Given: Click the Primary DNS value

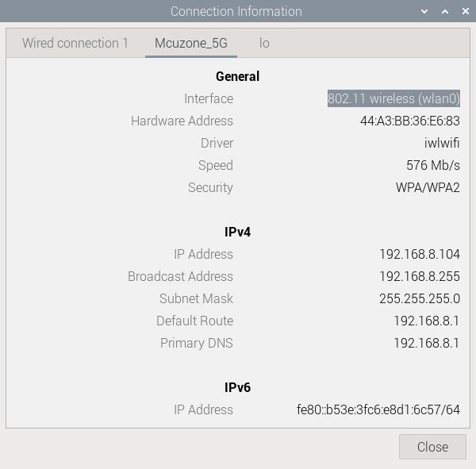Looking at the screenshot, I should 426,344.
